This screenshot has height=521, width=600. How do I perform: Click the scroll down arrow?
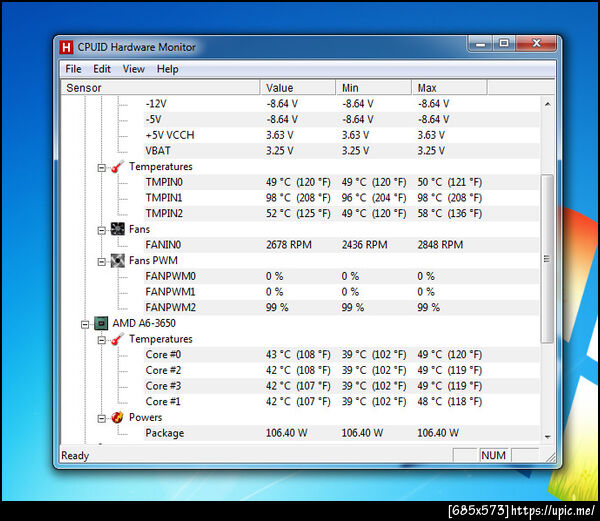pos(548,436)
